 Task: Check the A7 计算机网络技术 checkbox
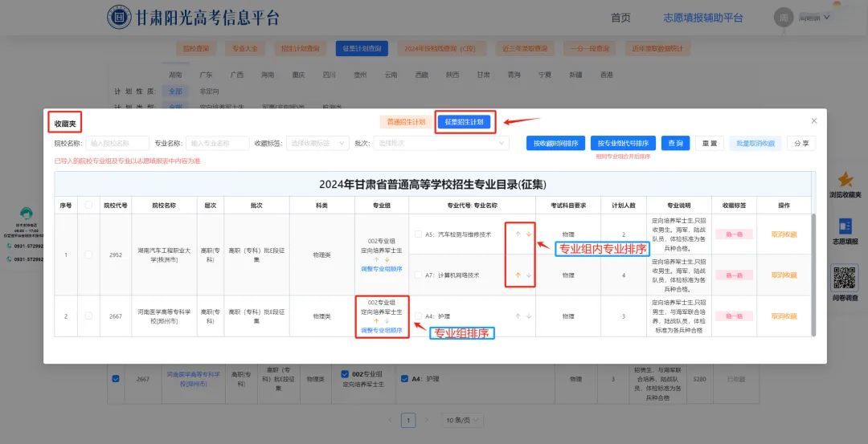tap(419, 275)
